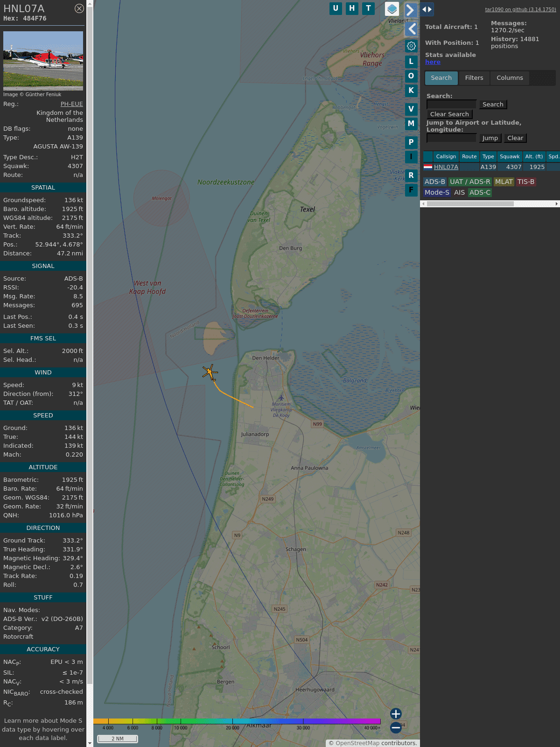The height and width of the screenshot is (747, 560).
Task: Toggle the UAT / ADS-R source legend
Action: pos(470,182)
